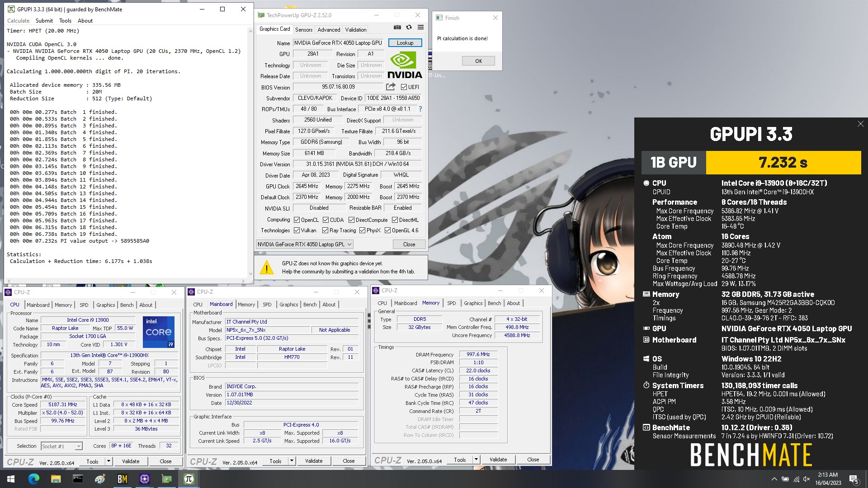Click the GPU-Z title bar app icon
Viewport: 868px width, 488px height.
(261, 15)
